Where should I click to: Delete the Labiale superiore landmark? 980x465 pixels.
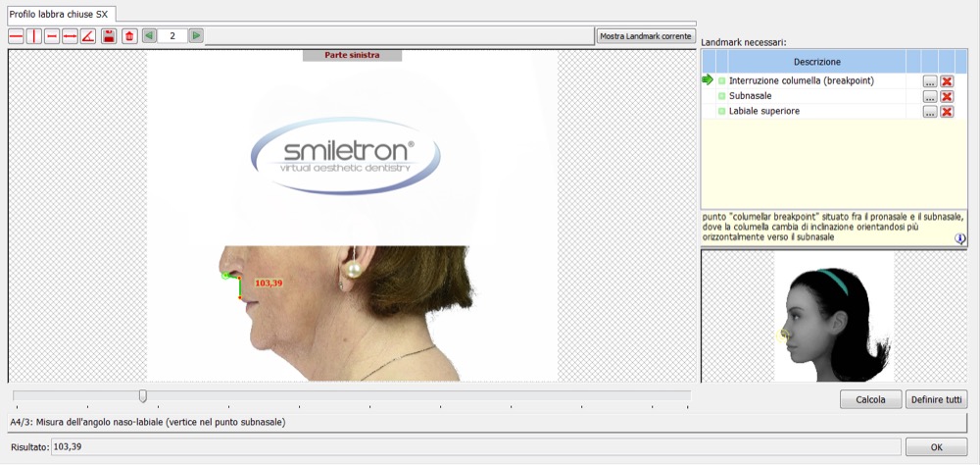tap(947, 112)
